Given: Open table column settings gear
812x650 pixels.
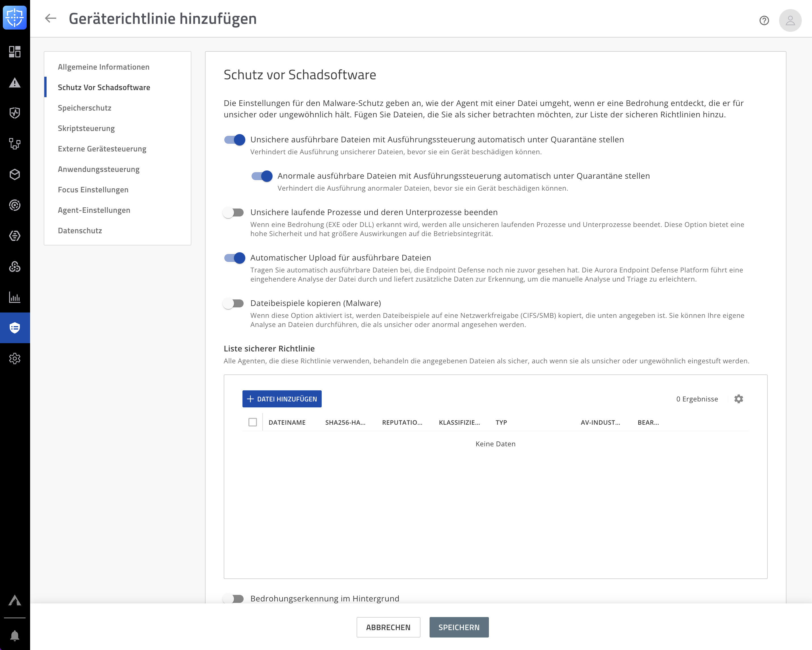Looking at the screenshot, I should click(738, 399).
